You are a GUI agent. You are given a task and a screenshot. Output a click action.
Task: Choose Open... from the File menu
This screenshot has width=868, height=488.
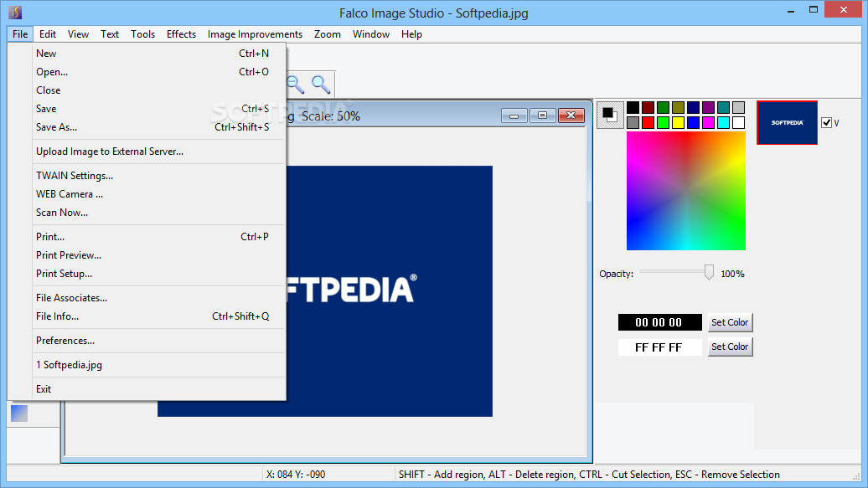(x=147, y=72)
